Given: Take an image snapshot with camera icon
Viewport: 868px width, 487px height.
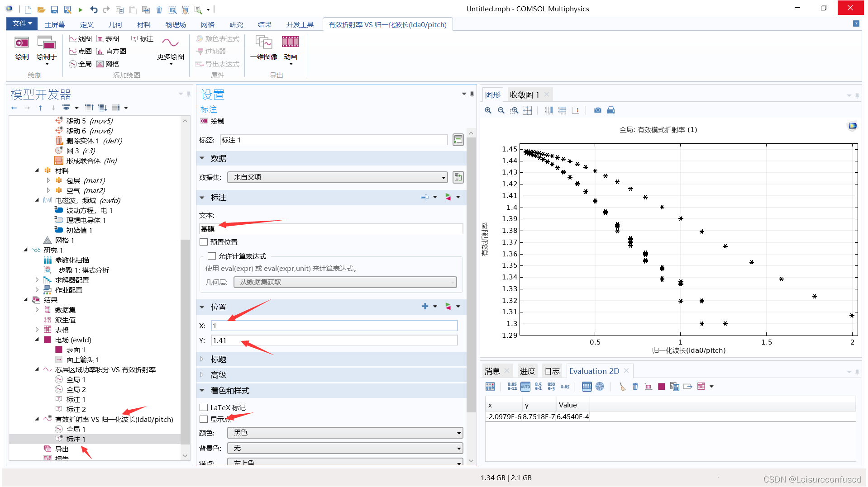Looking at the screenshot, I should click(598, 110).
